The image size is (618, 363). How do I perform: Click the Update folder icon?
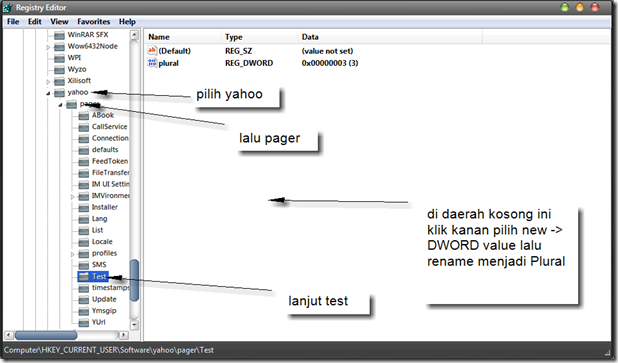click(x=84, y=300)
